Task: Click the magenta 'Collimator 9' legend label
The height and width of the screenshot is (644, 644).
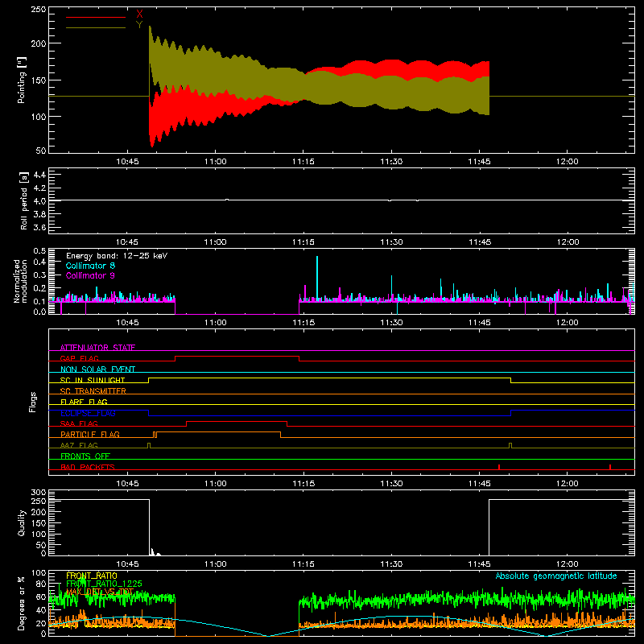Action: click(90, 275)
